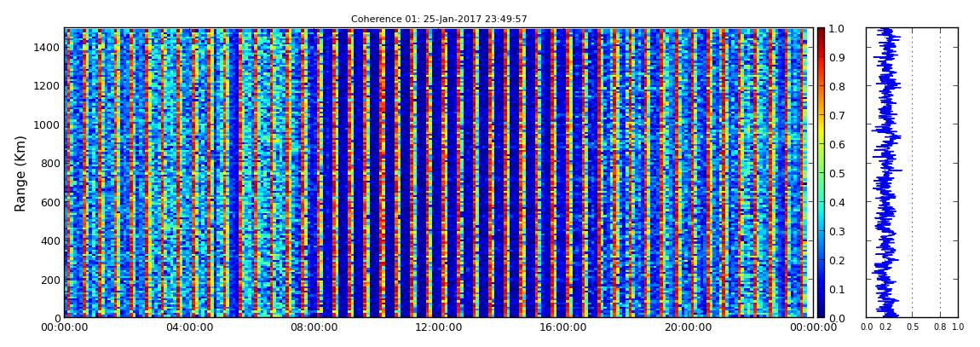Click the colorbar 0.6 label

pyautogui.click(x=836, y=144)
